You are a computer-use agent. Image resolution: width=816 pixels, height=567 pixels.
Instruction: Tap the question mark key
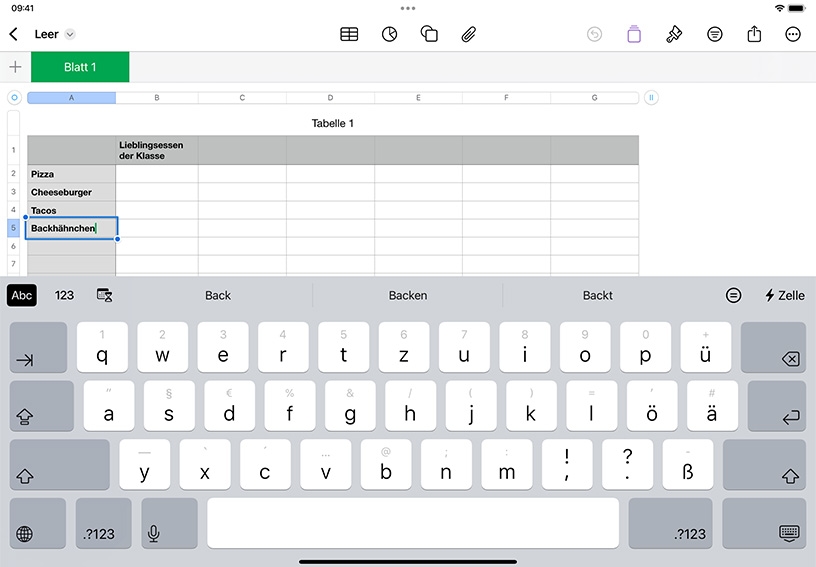pos(628,465)
